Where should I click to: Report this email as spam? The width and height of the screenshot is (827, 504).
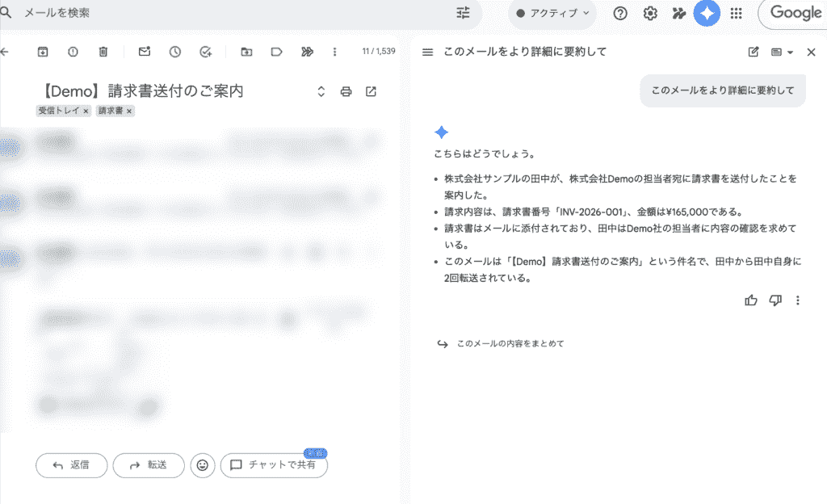click(73, 52)
